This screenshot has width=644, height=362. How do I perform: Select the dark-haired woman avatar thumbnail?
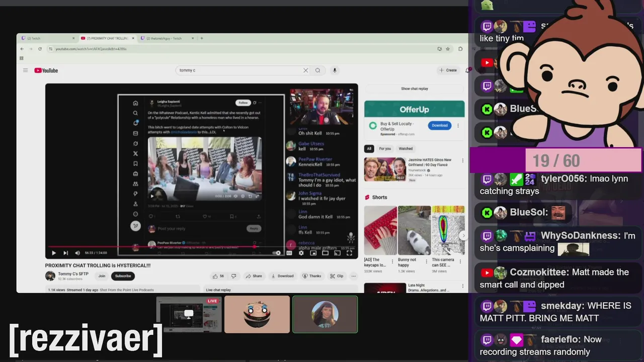click(x=325, y=315)
